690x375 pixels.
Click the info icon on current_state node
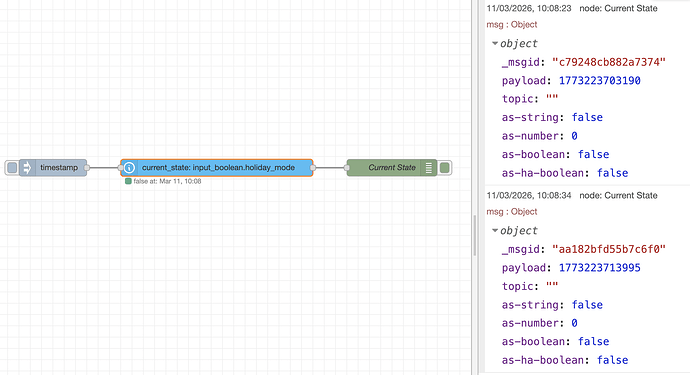[x=129, y=168]
